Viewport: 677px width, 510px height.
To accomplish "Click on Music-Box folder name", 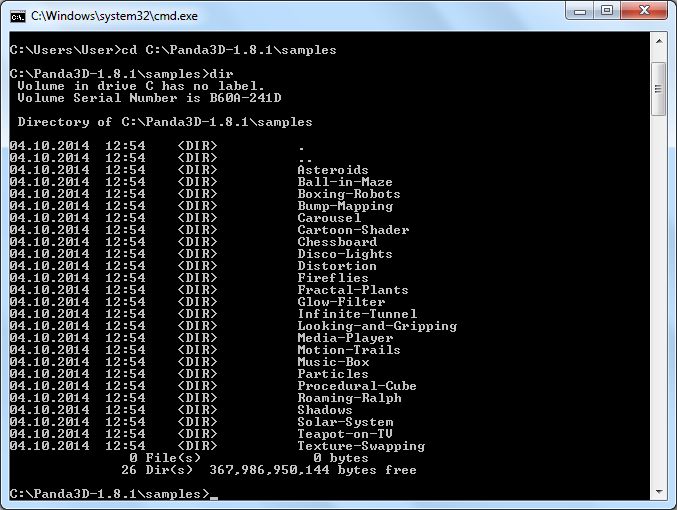I will (333, 362).
